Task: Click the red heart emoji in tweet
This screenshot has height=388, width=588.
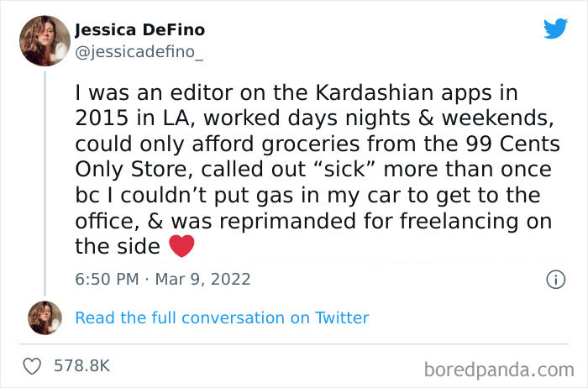Action: point(181,246)
